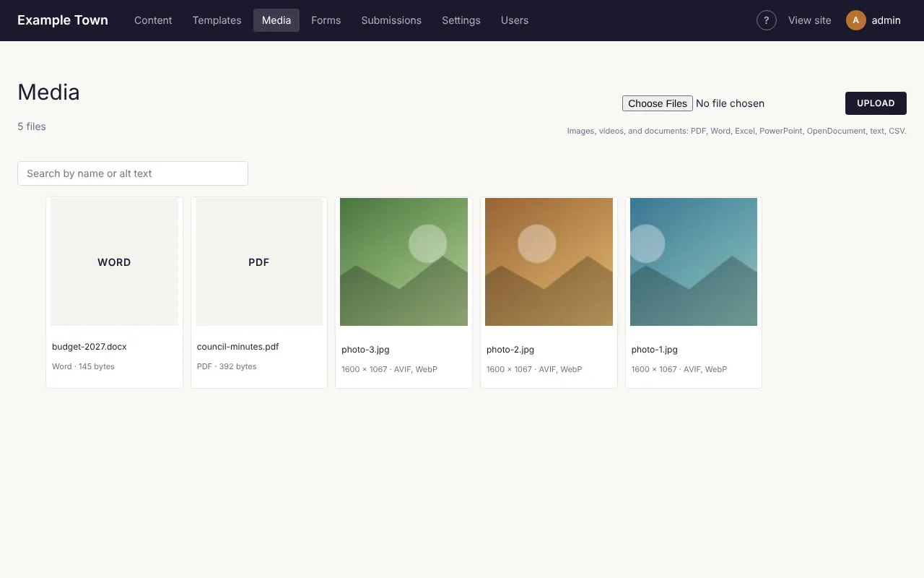The height and width of the screenshot is (578, 924).
Task: Focus the search by name field
Action: point(133,173)
